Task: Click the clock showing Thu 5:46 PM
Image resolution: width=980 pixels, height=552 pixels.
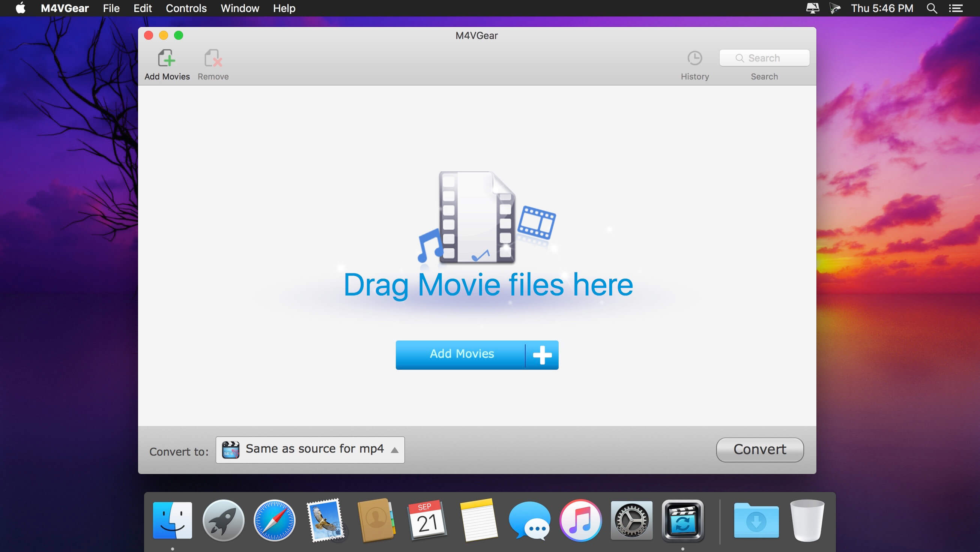Action: (882, 8)
